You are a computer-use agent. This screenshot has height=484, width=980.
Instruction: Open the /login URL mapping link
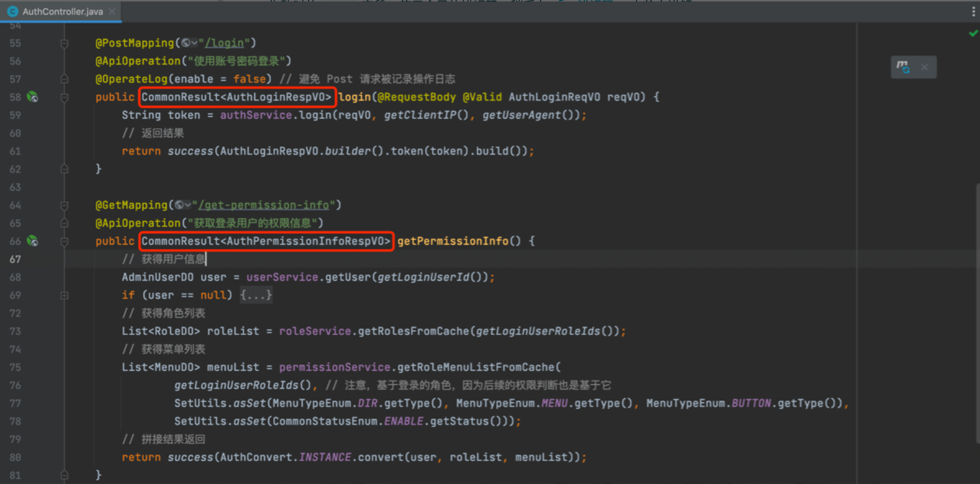point(224,43)
